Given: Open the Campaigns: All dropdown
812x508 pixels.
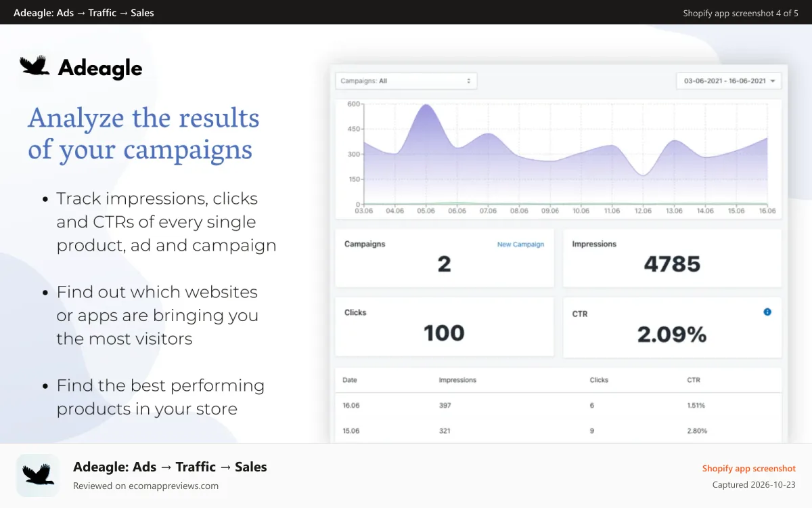Looking at the screenshot, I should point(406,81).
